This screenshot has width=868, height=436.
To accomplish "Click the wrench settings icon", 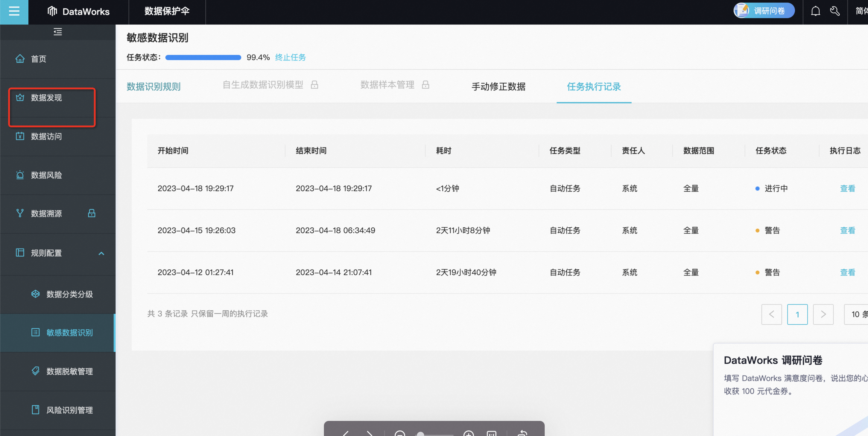I will [835, 11].
